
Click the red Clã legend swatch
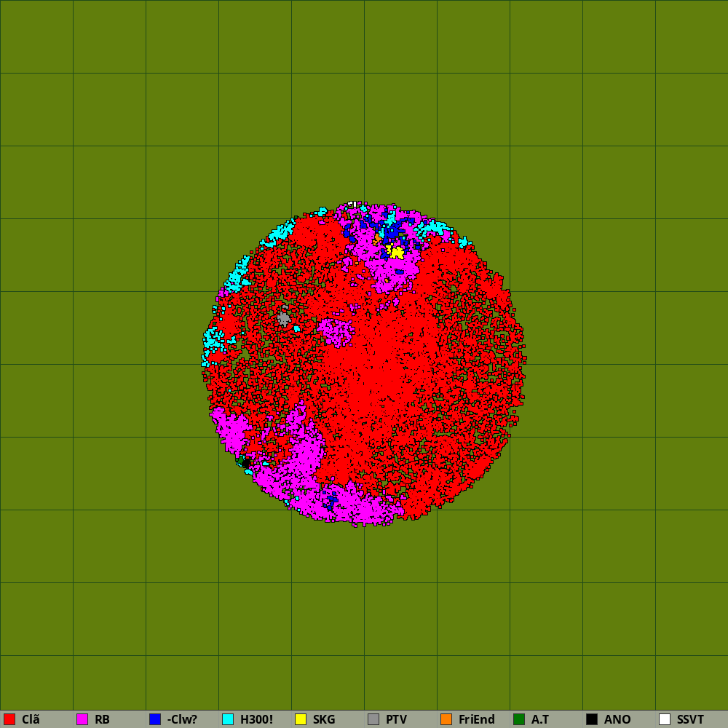coord(9,719)
